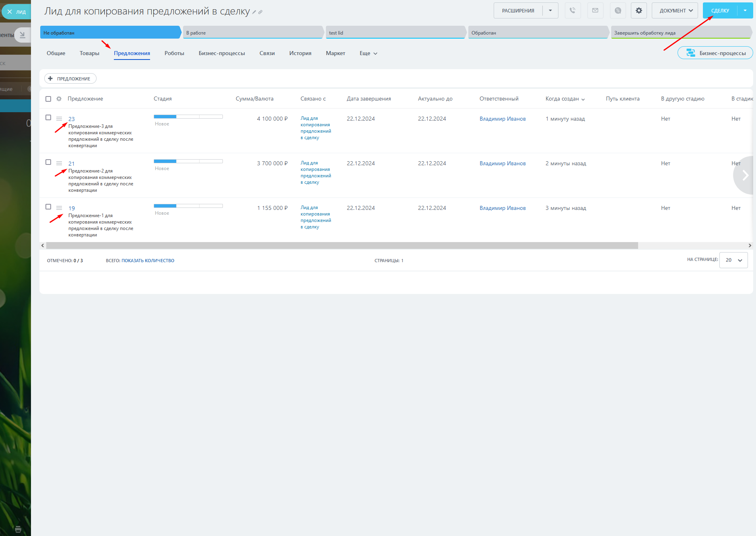Screen dimensions: 756x536
Task: Open row actions menu for offer 23
Action: pyautogui.click(x=59, y=119)
